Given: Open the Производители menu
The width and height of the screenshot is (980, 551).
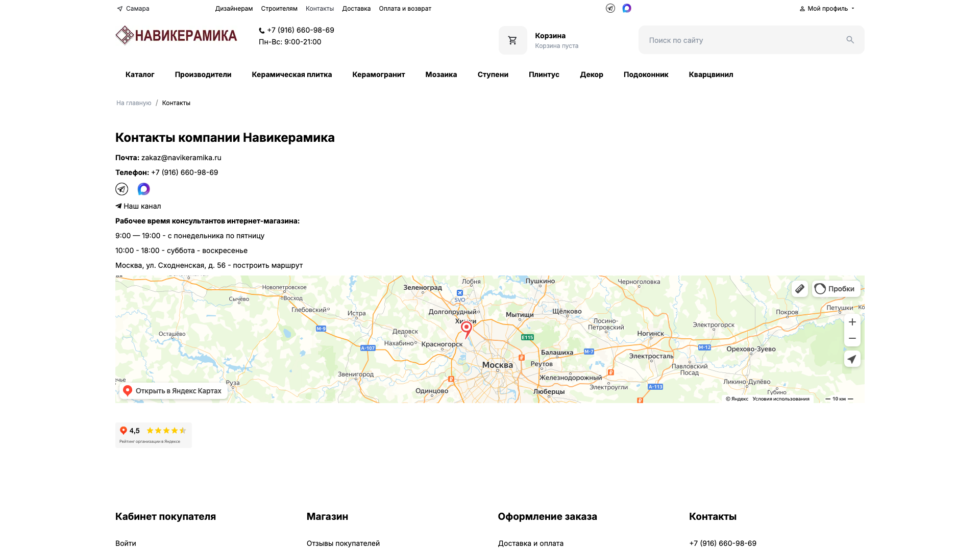Looking at the screenshot, I should (x=203, y=74).
